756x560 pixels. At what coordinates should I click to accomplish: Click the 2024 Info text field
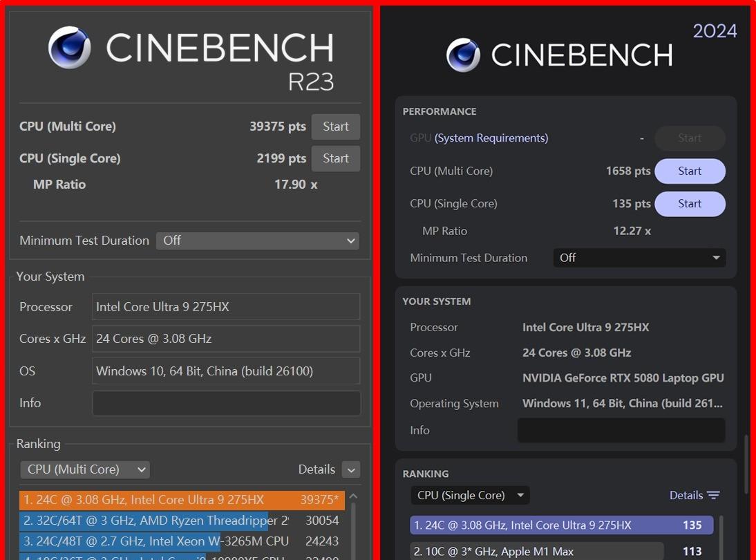coord(621,430)
